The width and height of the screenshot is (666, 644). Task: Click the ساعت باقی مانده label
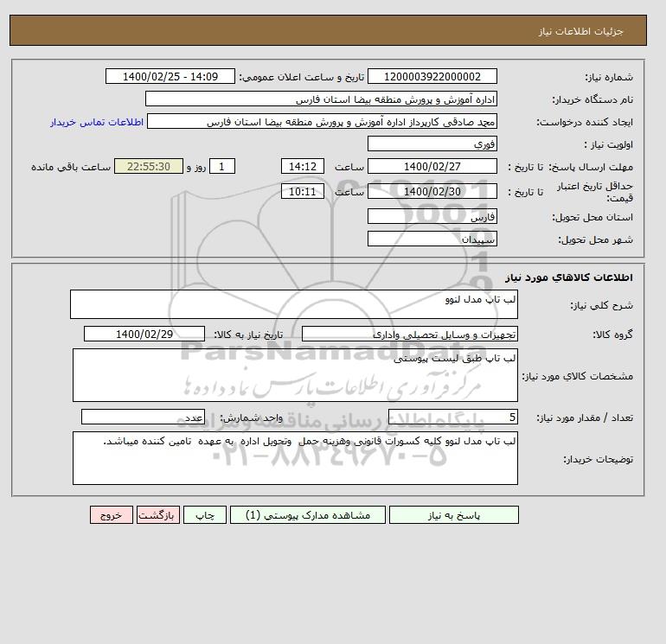tap(71, 167)
